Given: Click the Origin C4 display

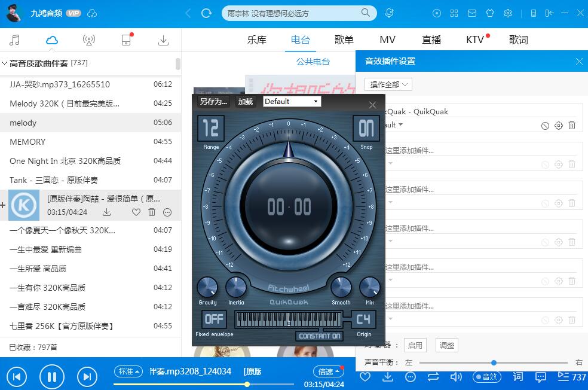Looking at the screenshot, I should click(363, 319).
